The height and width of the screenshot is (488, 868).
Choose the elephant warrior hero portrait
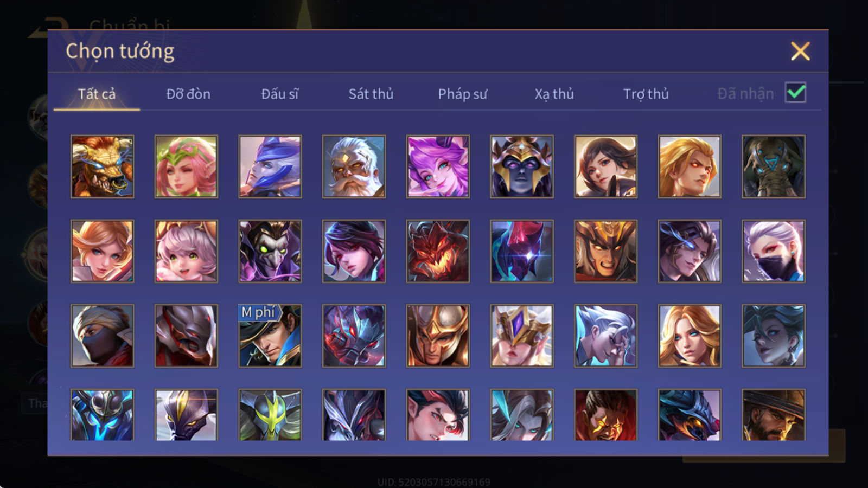[x=774, y=166]
